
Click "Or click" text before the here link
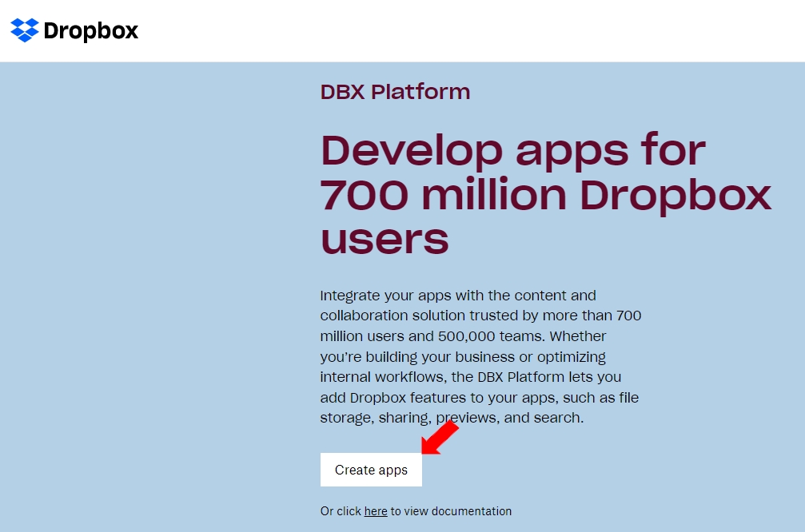[341, 511]
